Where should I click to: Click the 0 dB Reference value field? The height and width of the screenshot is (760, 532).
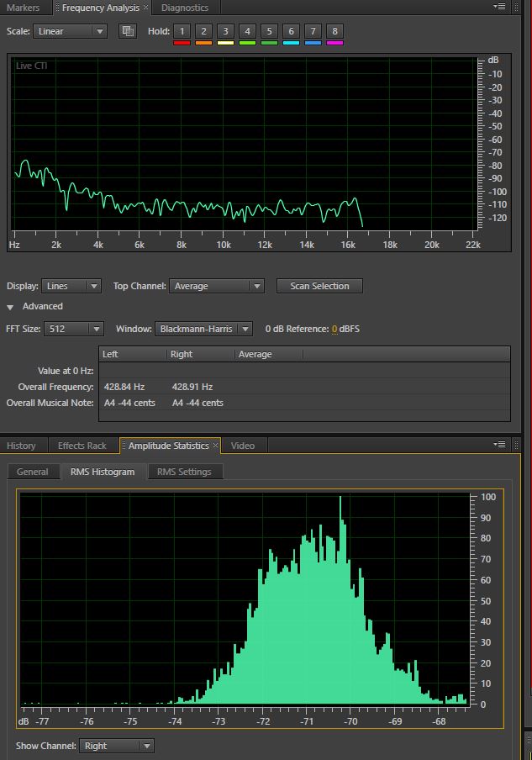(x=334, y=329)
